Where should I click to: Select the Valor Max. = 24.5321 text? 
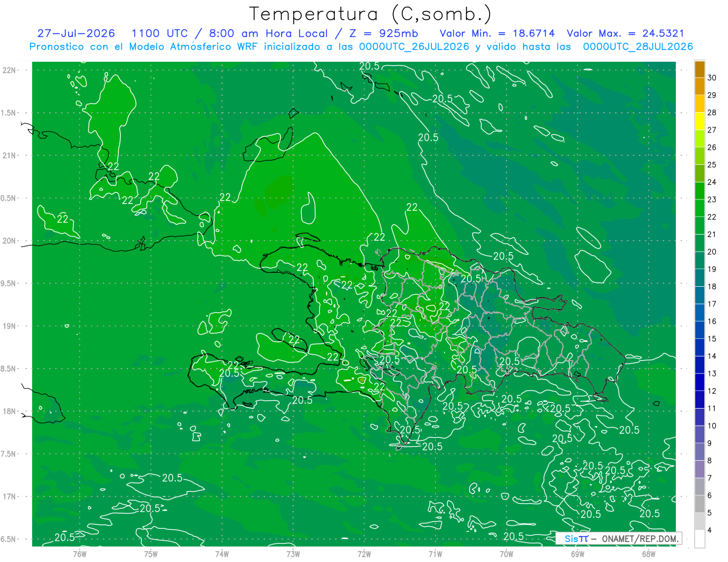[x=625, y=33]
